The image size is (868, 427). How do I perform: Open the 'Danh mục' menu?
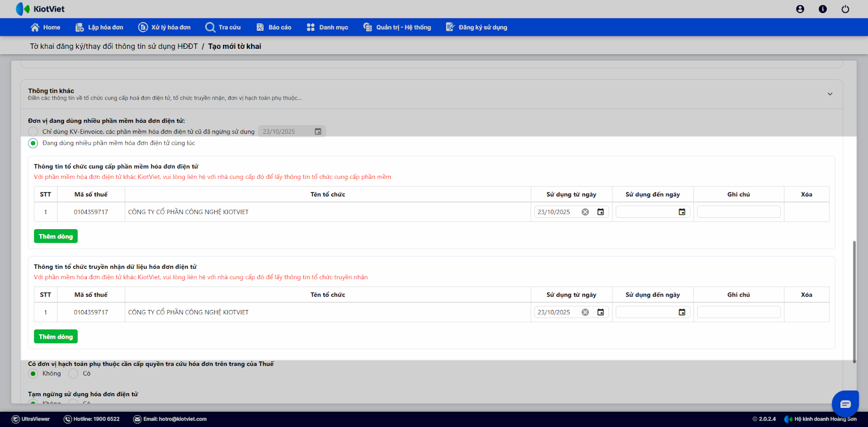pos(328,27)
